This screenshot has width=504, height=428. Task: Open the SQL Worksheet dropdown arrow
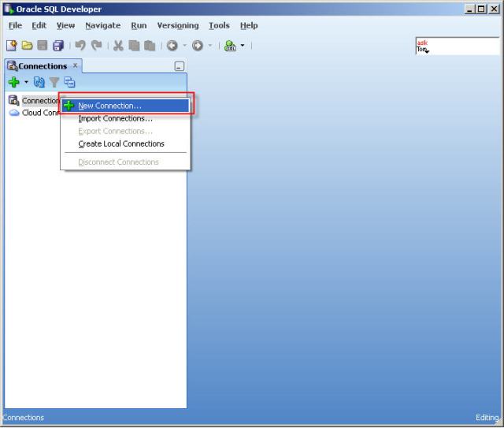pos(243,46)
